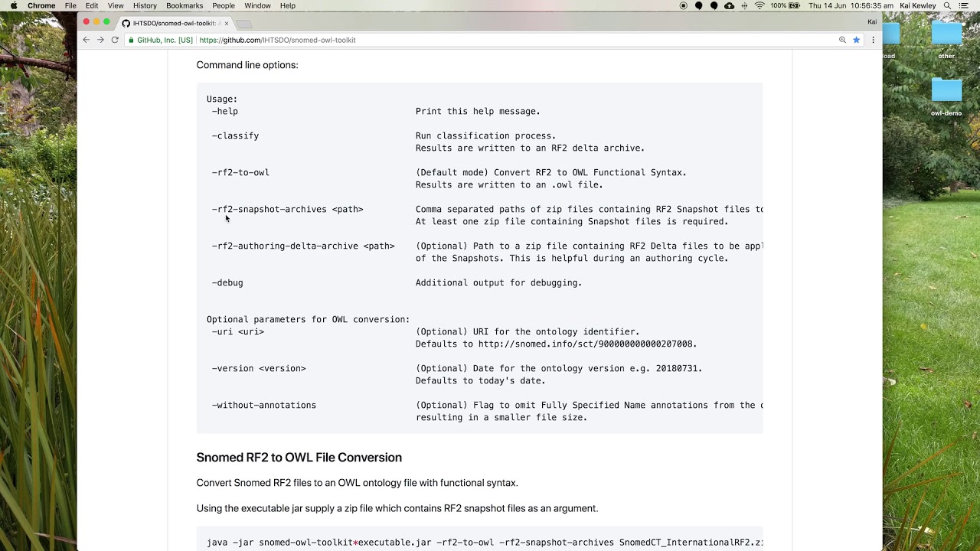Click the '-version <version>' option text
The image size is (980, 551).
(x=259, y=368)
